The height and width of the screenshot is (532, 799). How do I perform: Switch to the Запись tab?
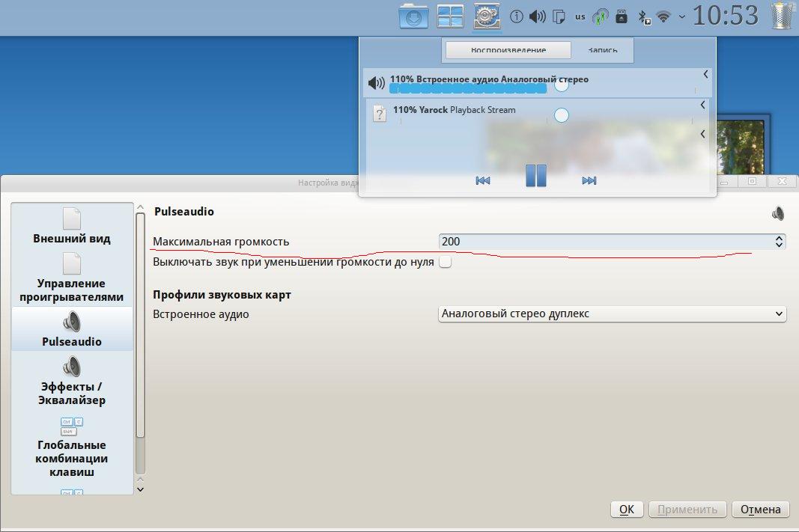(x=602, y=50)
